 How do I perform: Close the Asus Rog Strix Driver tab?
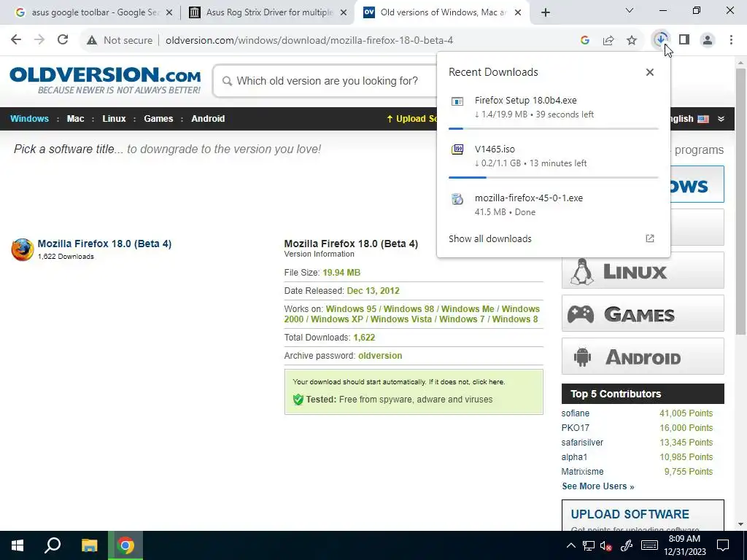tap(344, 13)
